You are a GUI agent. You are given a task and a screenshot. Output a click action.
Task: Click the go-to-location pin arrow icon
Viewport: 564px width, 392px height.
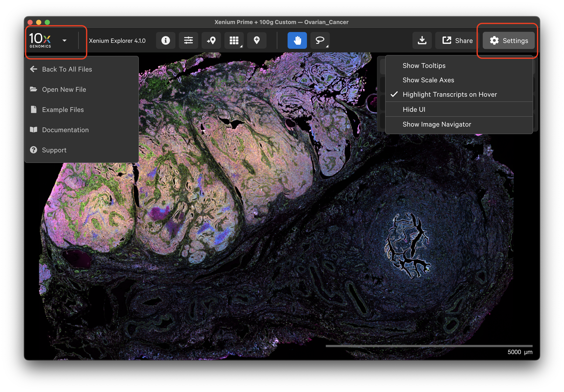(211, 40)
